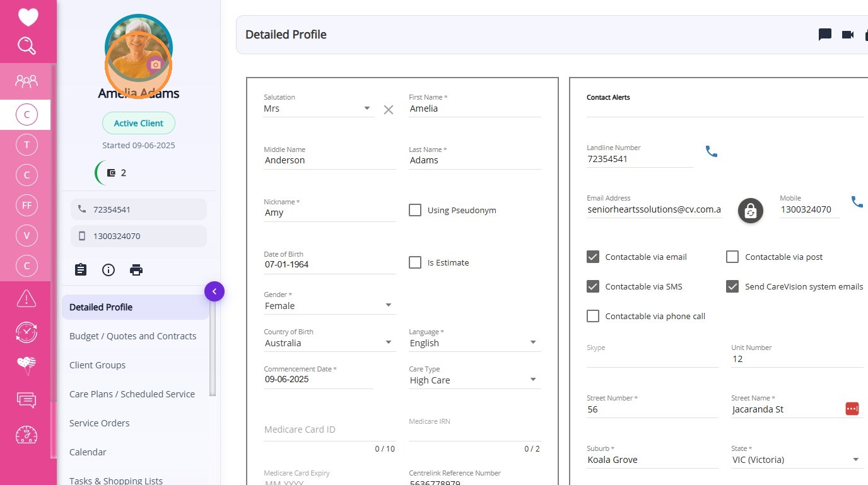Tick Contactable via phone call checkbox
Screen dimensions: 868x485
click(x=593, y=316)
